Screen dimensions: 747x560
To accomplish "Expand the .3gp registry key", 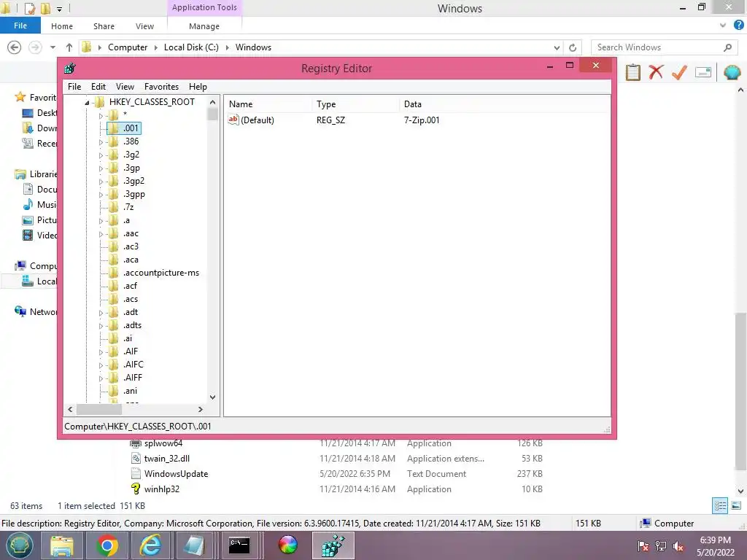I will (101, 168).
